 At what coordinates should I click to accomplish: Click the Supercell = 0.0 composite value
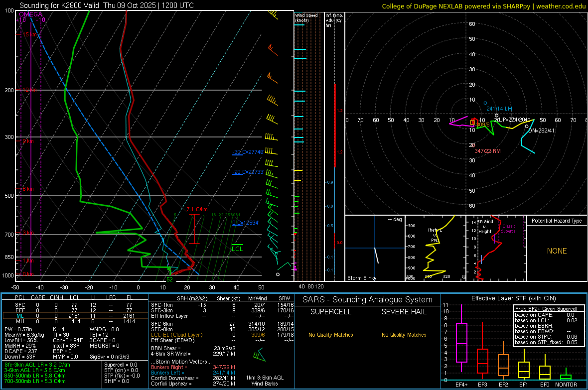[x=121, y=365]
